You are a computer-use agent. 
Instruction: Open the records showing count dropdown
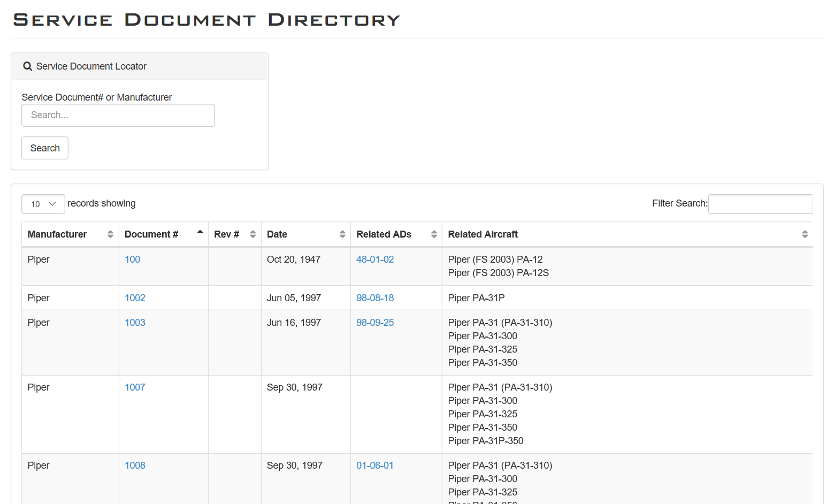(x=43, y=204)
